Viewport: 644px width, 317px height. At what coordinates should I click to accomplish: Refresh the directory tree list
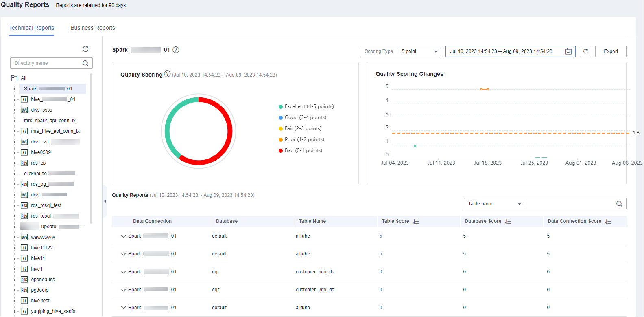coord(85,49)
